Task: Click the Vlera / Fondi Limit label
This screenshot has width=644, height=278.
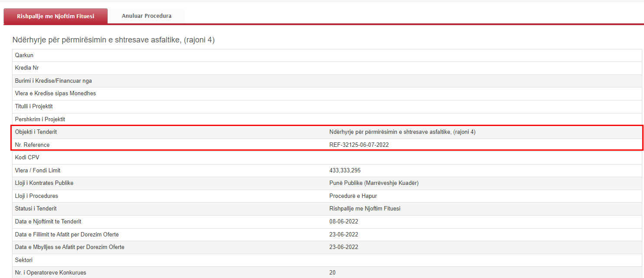Action: click(38, 171)
